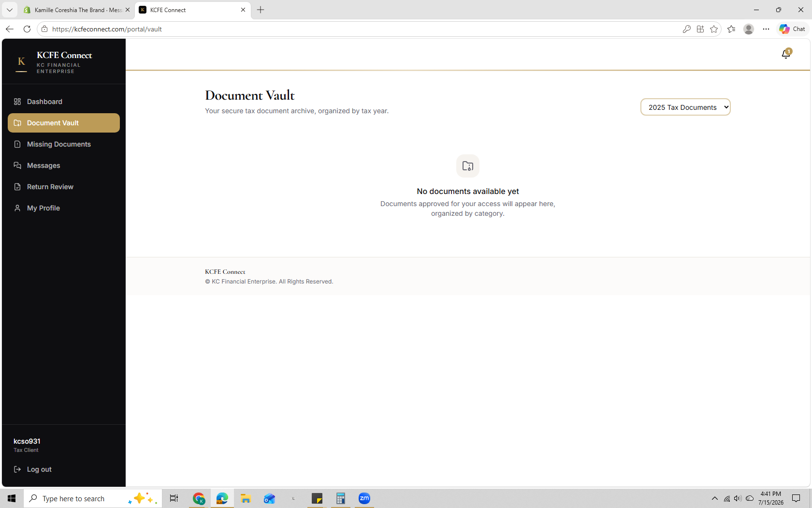This screenshot has height=508, width=812.
Task: Open a new browser tab
Action: [x=261, y=10]
